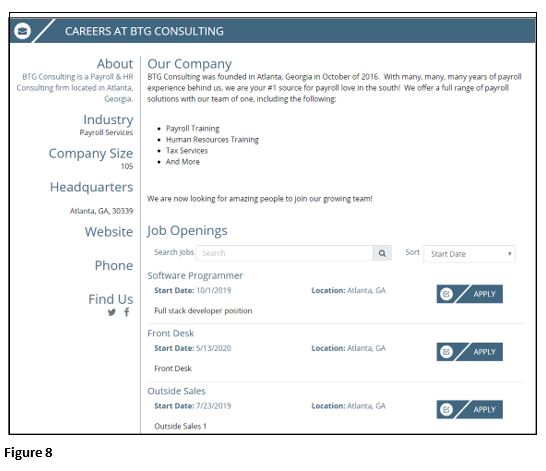Click the Website heading in the sidebar
Screen dimensions: 546x471
coord(109,232)
